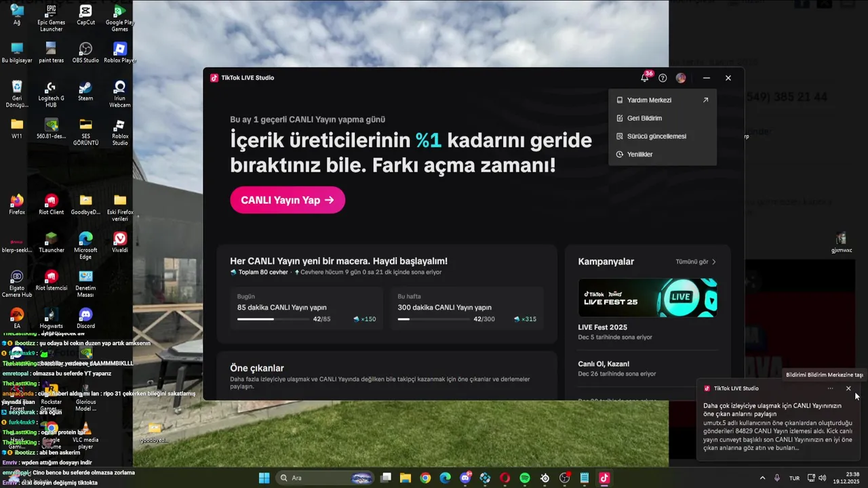Image resolution: width=868 pixels, height=488 pixels.
Task: Select Riot Client desktop icon
Action: pyautogui.click(x=52, y=205)
